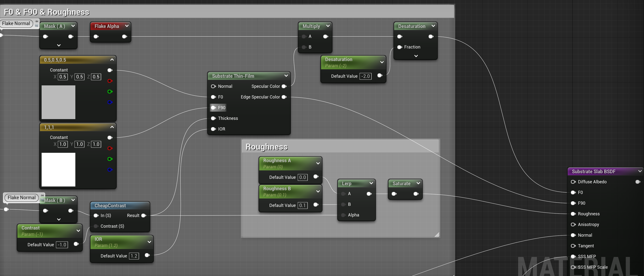Viewport: 644px width, 276px height.
Task: Click the Thin-Film Thickness input pin
Action: [213, 118]
